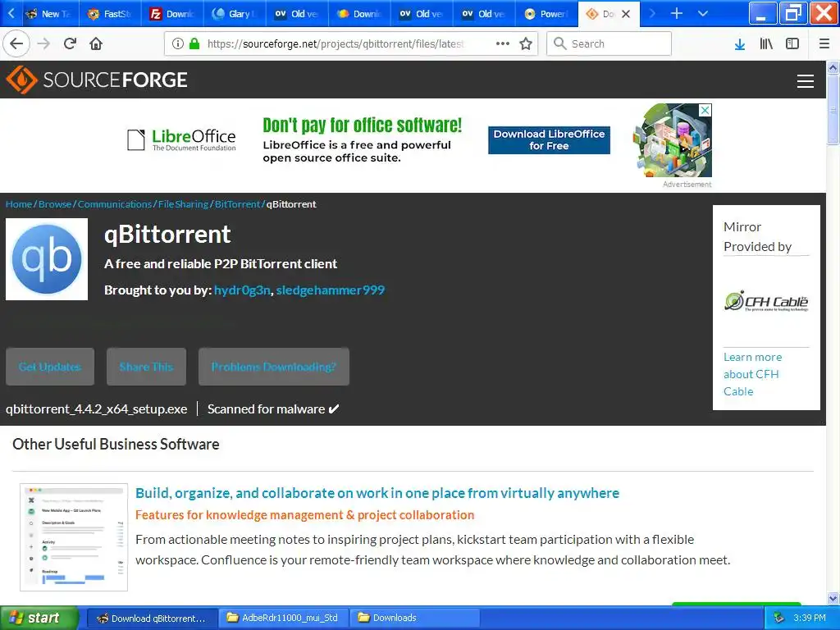Open the BitTorrent breadcrumb link
840x630 pixels.
point(237,204)
